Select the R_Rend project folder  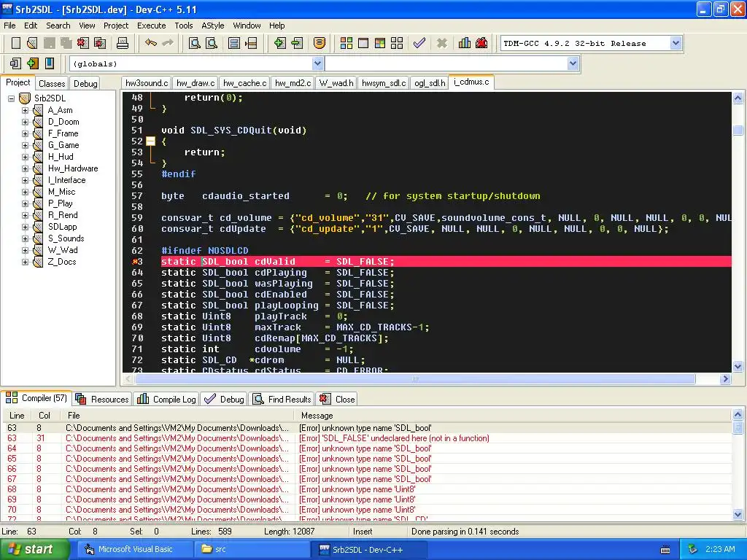pyautogui.click(x=63, y=215)
